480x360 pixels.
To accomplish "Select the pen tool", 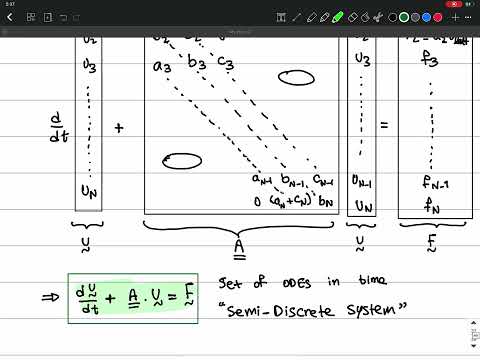I will point(311,17).
